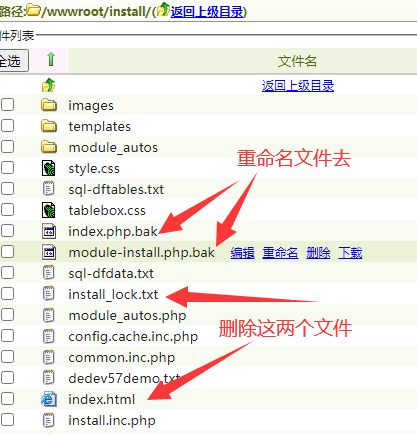Image resolution: width=417 pixels, height=434 pixels.
Task: Click the style.css file icon
Action: tap(49, 168)
